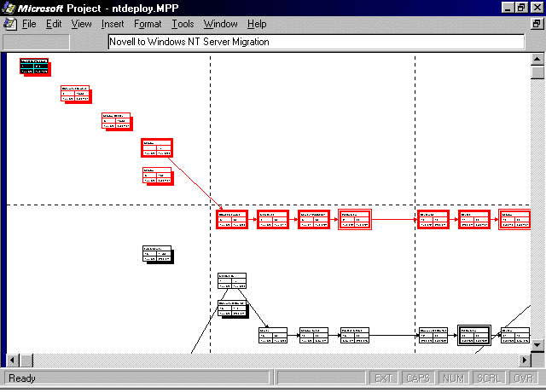This screenshot has width=546, height=392.
Task: Open the Format menu
Action: coord(148,24)
